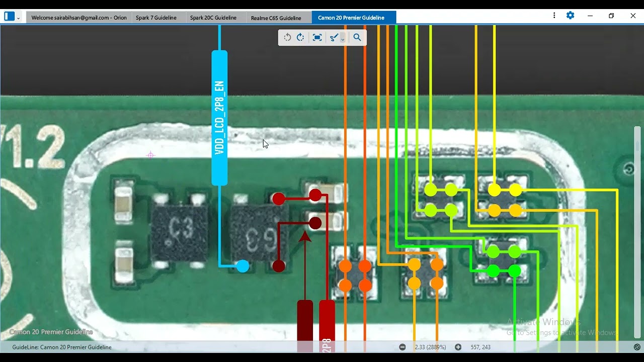Open the draw tool dropdown arrow
The image size is (644, 362).
(x=343, y=38)
